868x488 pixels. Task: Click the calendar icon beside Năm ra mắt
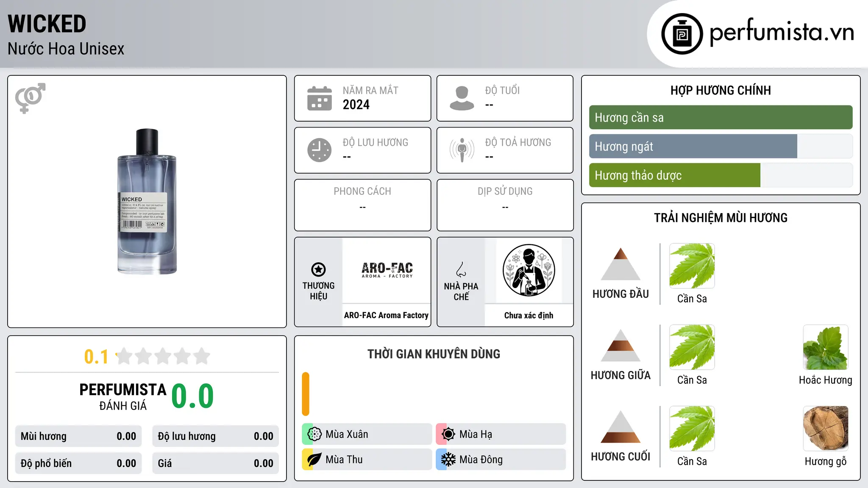[319, 98]
